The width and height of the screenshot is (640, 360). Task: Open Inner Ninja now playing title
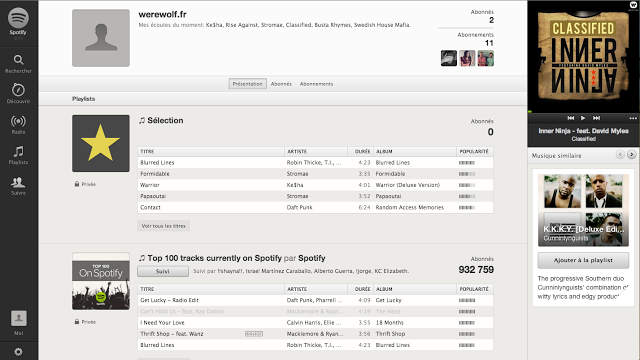pyautogui.click(x=583, y=131)
